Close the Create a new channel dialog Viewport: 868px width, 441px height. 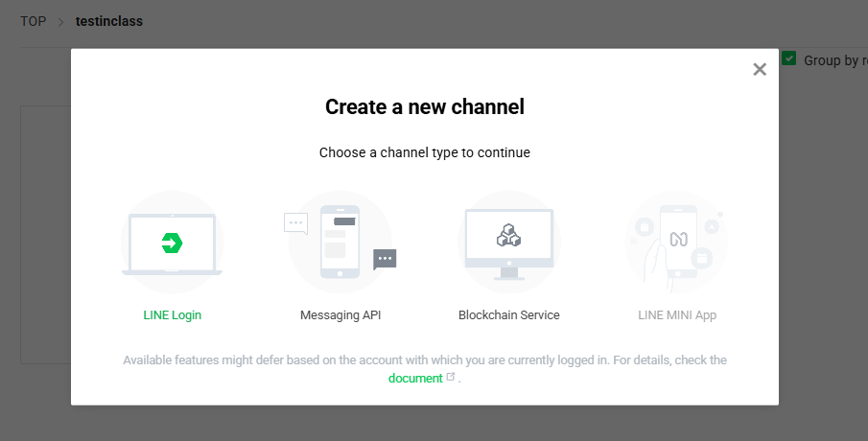pos(760,69)
